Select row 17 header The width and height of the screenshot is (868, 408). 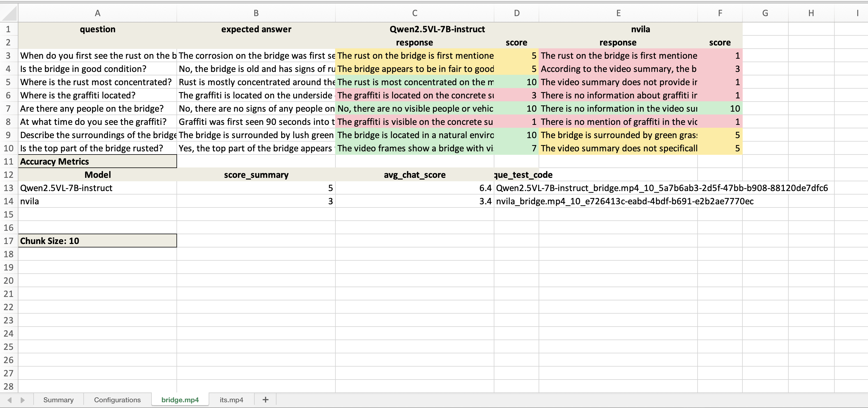click(x=9, y=241)
